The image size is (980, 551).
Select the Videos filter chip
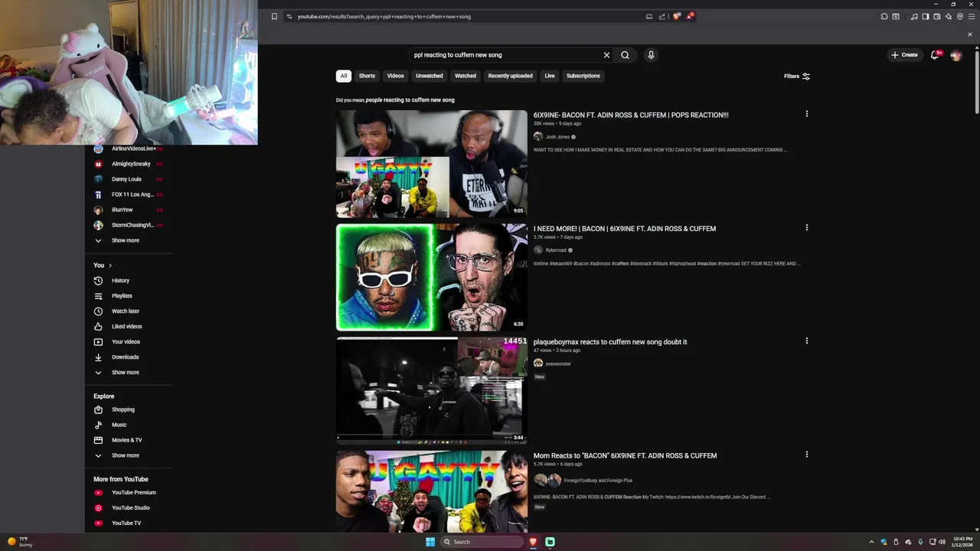396,76
